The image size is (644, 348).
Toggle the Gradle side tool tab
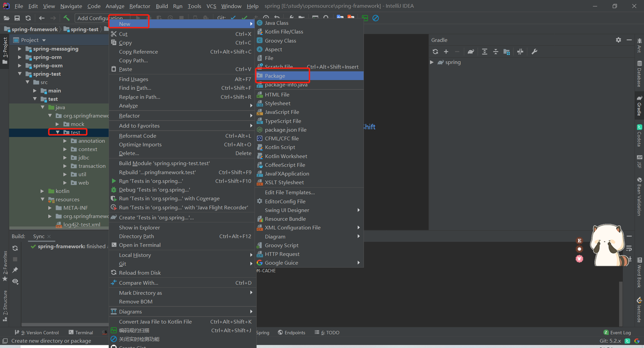click(639, 106)
